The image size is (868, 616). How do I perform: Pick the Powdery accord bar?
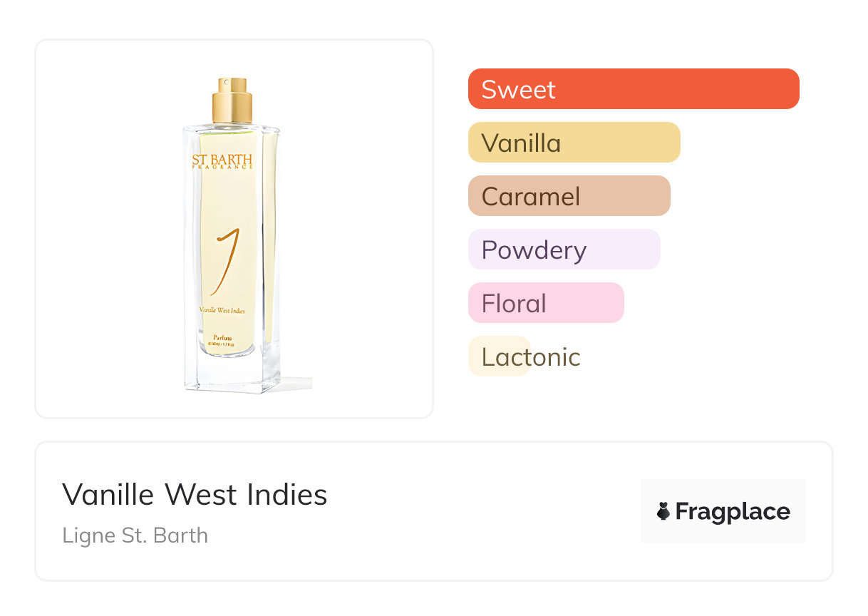(564, 250)
